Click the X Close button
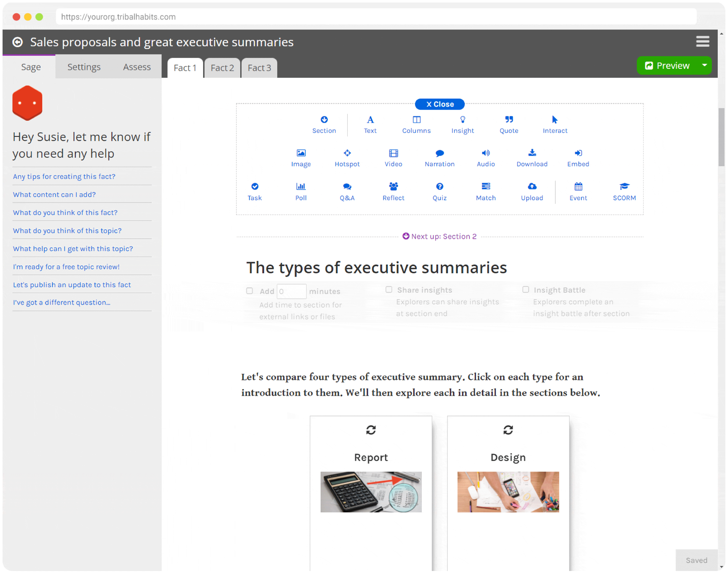This screenshot has width=728, height=573. [440, 104]
